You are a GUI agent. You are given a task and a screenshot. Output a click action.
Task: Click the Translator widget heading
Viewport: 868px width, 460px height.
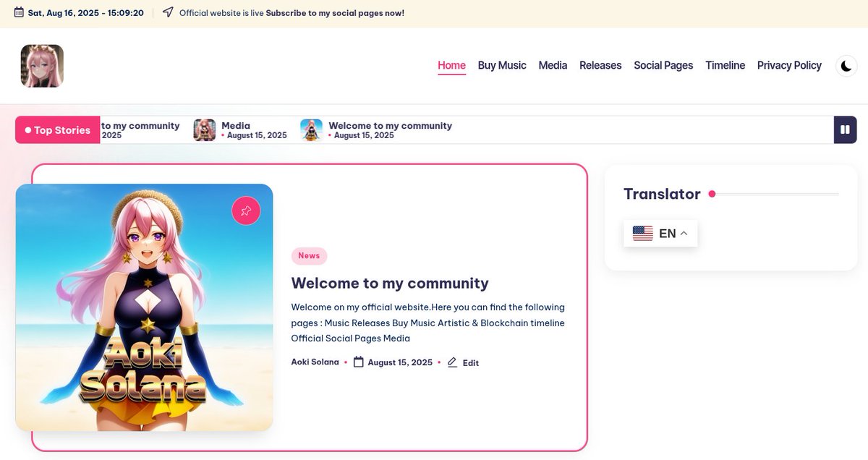[x=662, y=194]
